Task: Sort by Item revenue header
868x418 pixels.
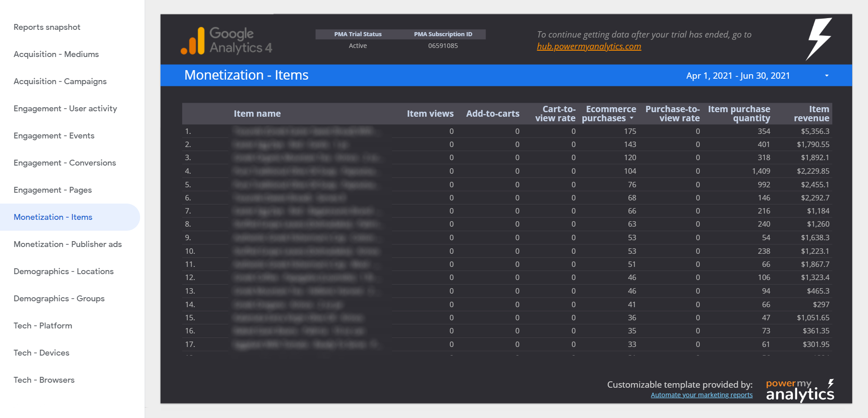Action: tap(811, 114)
